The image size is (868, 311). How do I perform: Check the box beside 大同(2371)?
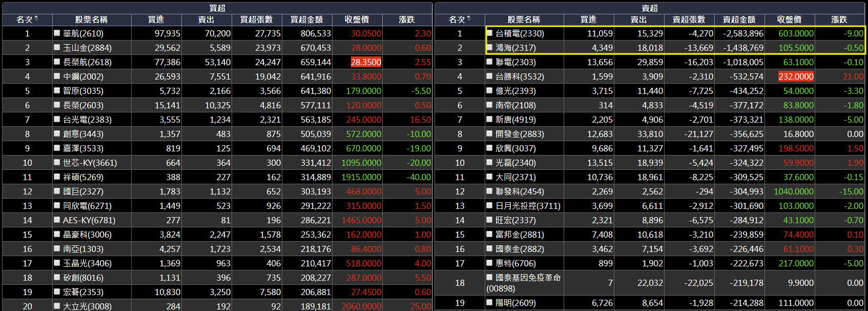489,177
